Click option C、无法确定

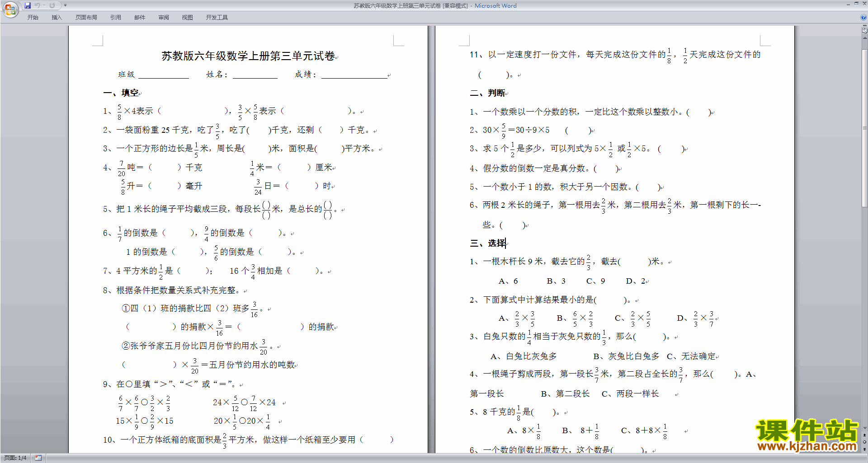691,356
